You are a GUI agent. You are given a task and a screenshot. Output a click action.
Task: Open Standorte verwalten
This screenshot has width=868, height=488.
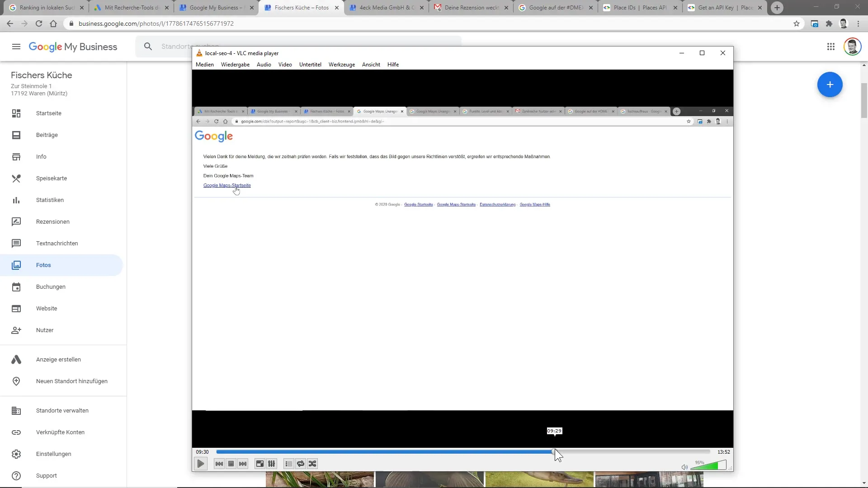click(x=61, y=411)
